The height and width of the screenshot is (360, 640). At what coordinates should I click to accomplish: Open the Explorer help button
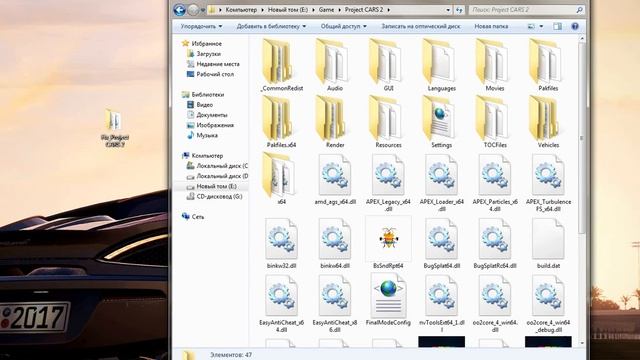[575, 26]
